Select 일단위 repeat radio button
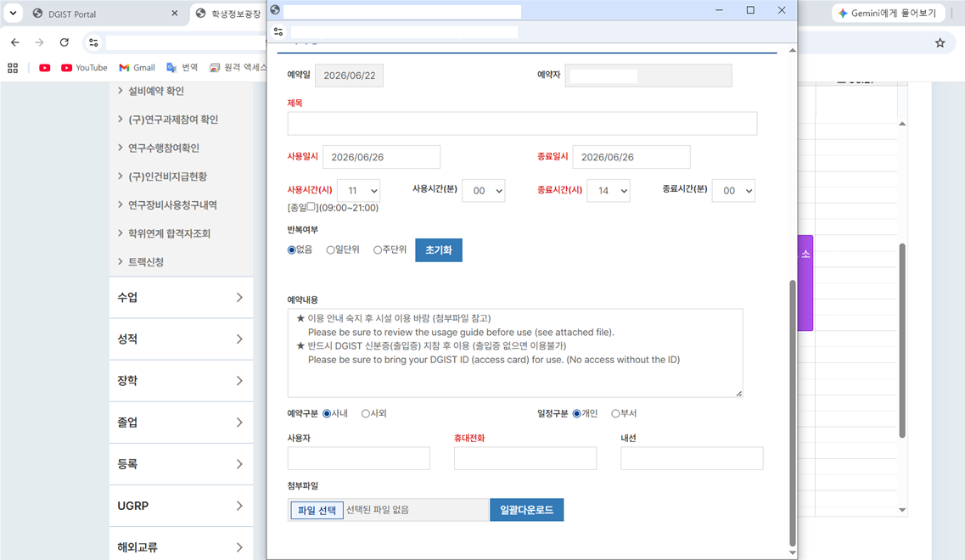The image size is (965, 560). coord(330,249)
